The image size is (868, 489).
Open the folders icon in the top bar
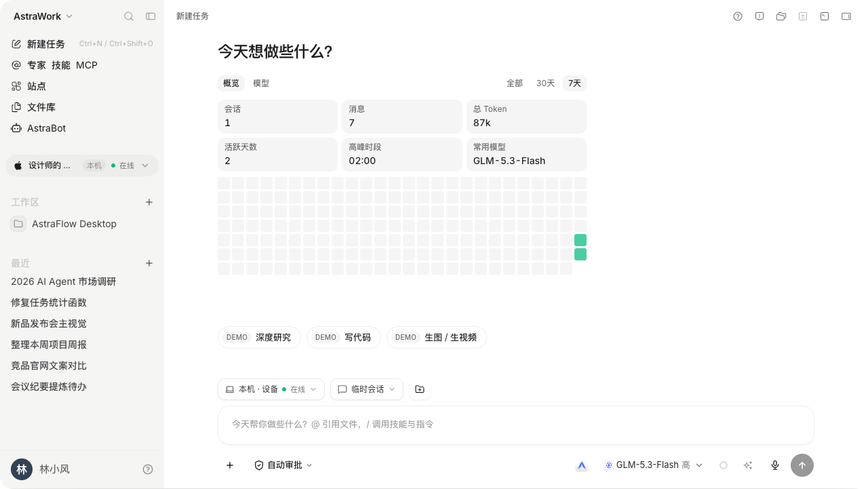(781, 16)
